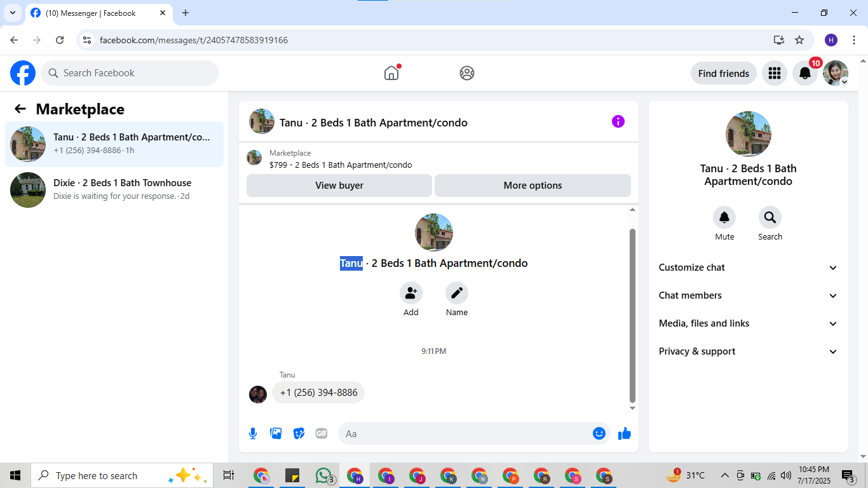The height and width of the screenshot is (488, 868).
Task: Click the Chrome address bar URL
Action: click(x=194, y=40)
